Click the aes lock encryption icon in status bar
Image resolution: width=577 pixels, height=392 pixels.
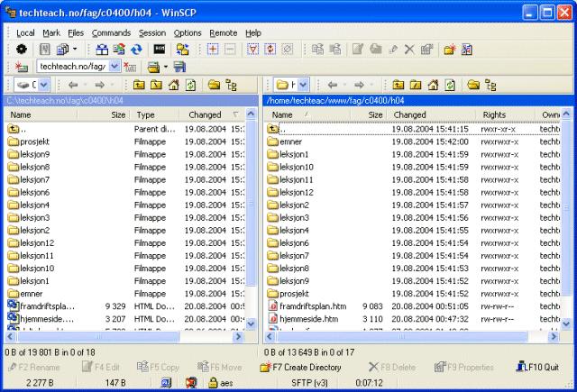coord(213,382)
